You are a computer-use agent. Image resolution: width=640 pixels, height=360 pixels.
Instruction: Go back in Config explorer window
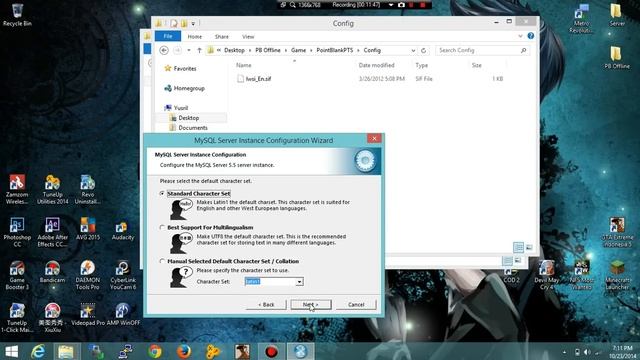[164, 50]
